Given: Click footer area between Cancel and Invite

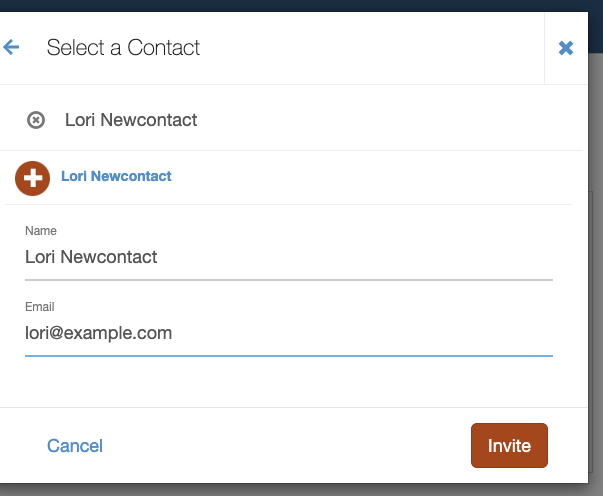Looking at the screenshot, I should [x=287, y=446].
